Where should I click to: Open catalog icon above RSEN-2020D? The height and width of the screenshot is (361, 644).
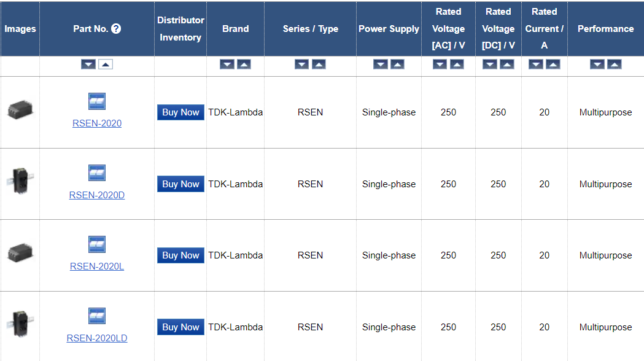click(97, 173)
